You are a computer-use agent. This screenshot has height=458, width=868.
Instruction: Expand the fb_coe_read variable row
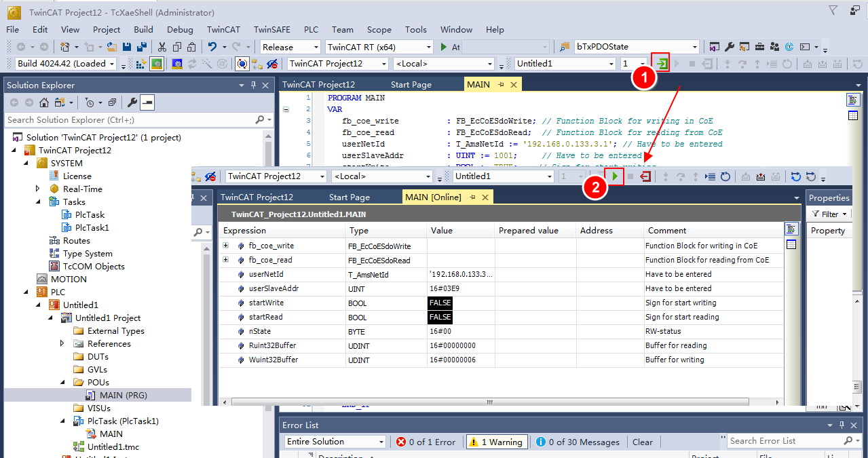(x=225, y=260)
